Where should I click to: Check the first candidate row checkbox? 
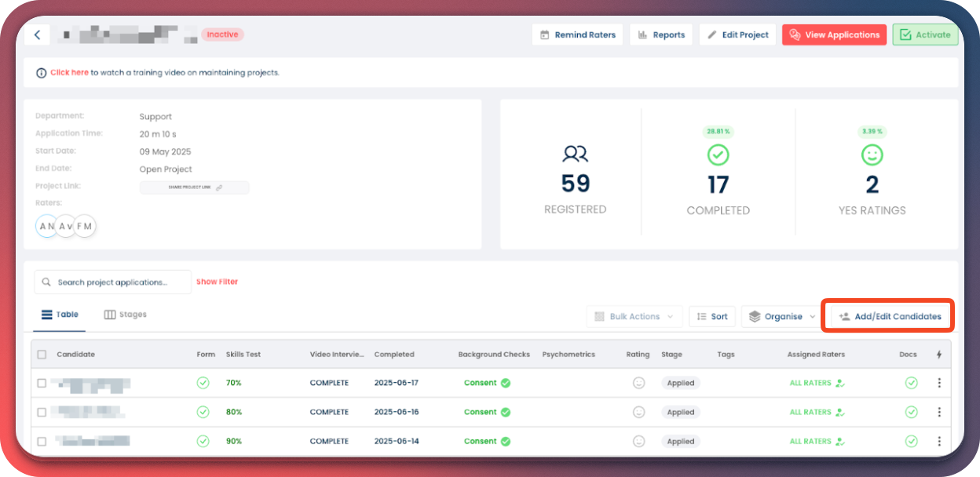[42, 383]
